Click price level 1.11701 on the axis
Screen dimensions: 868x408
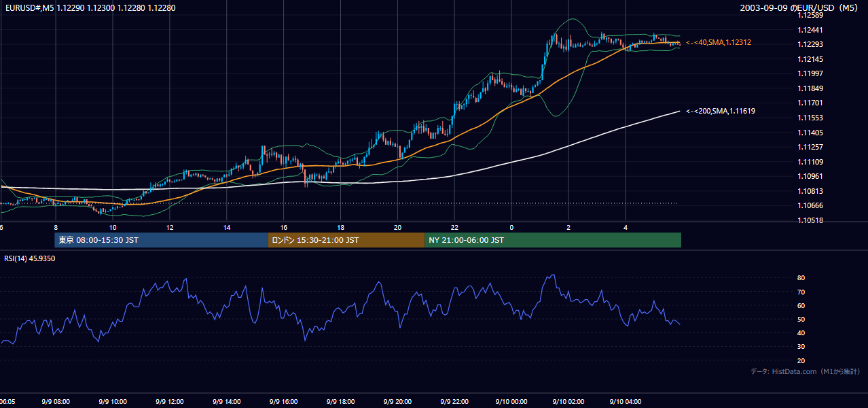(x=810, y=103)
